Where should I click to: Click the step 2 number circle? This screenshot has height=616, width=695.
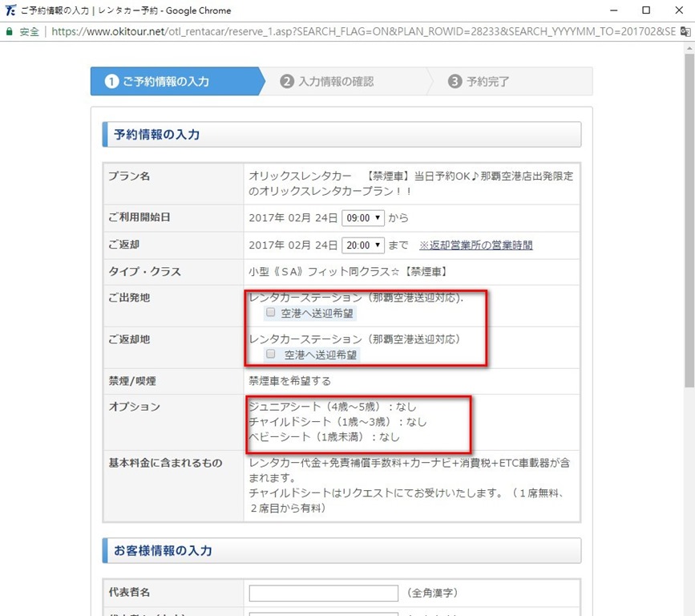287,82
